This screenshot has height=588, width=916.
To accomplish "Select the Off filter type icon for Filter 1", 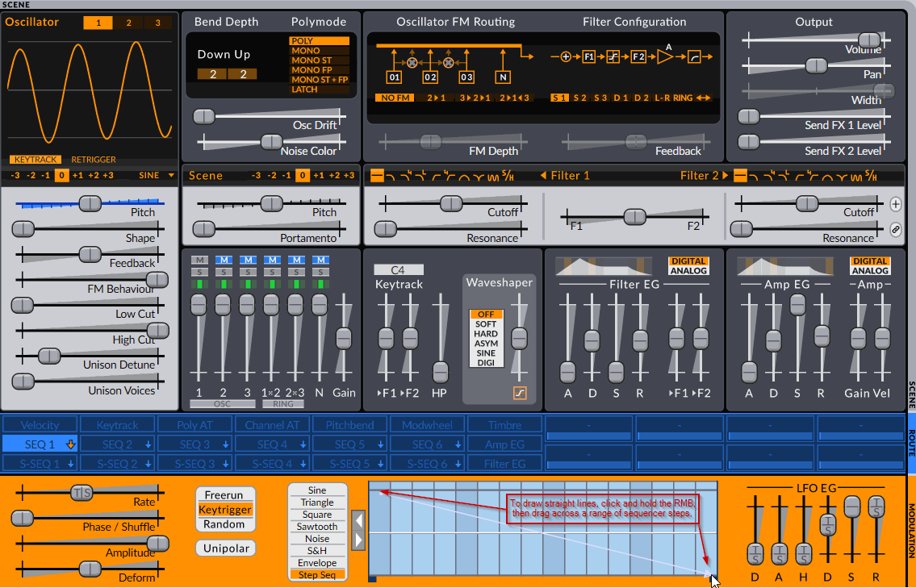I will point(377,175).
